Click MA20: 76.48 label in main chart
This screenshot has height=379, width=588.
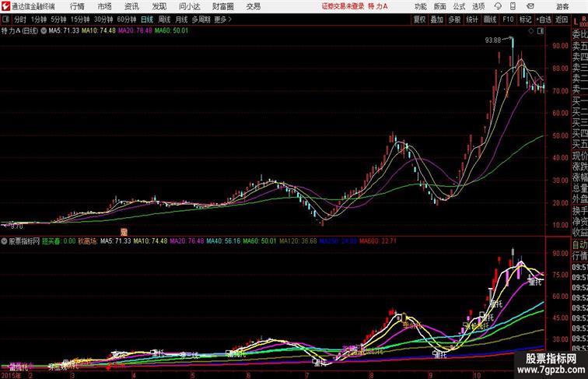pos(135,31)
